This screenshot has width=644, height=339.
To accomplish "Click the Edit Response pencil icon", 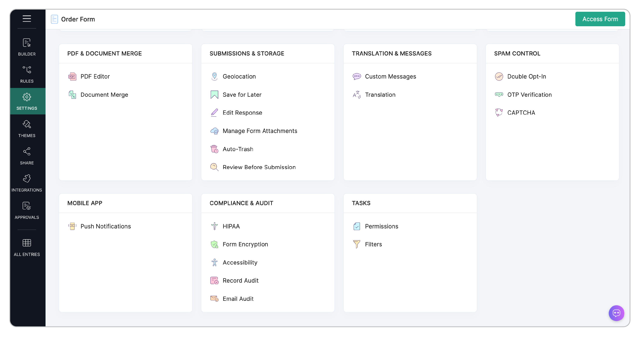I will (x=214, y=113).
